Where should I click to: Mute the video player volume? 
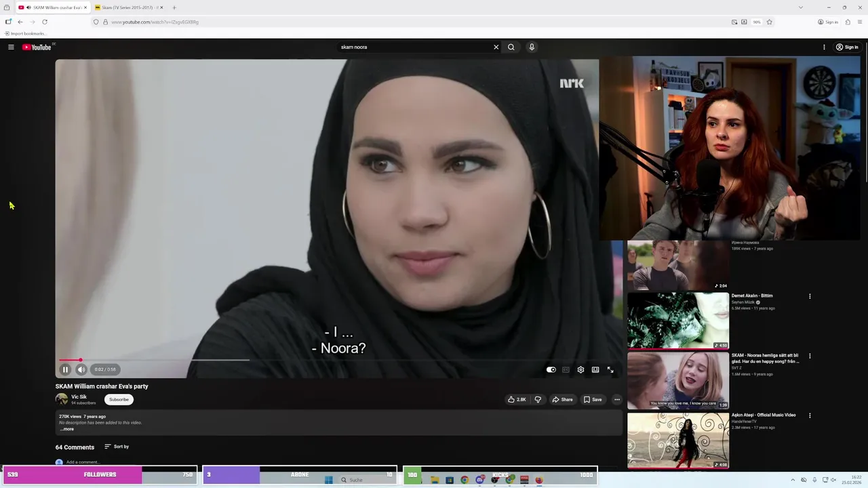pos(81,369)
